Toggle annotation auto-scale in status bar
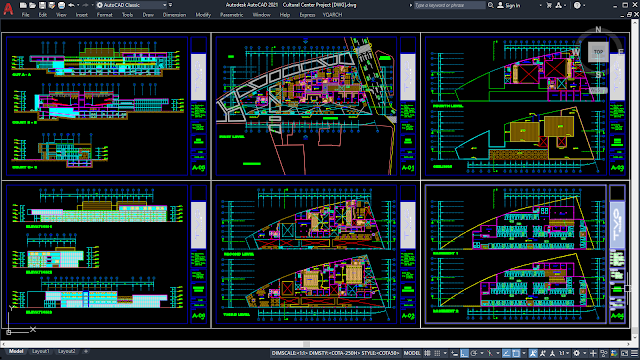The height and width of the screenshot is (360, 640). click(542, 353)
